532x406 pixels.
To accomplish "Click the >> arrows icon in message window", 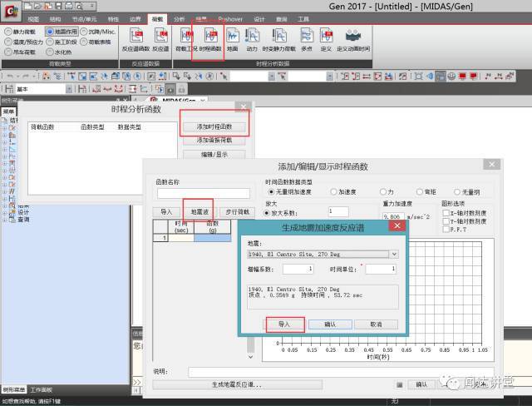I will click(x=136, y=382).
